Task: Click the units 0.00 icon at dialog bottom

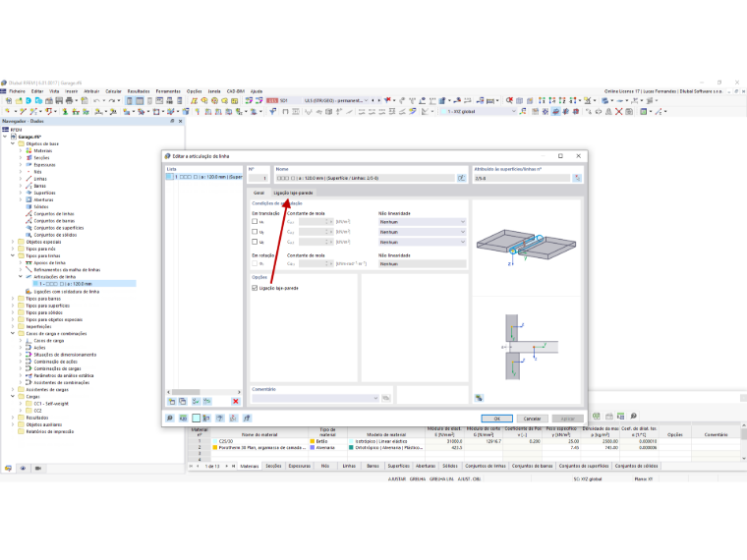Action: [183, 419]
